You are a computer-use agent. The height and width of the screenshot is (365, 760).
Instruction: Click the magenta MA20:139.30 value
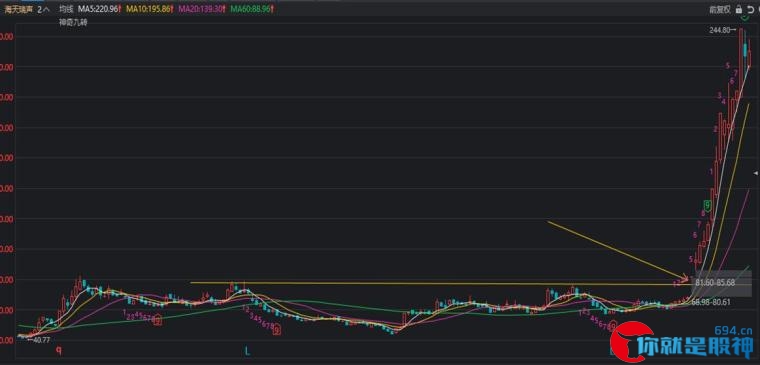201,9
